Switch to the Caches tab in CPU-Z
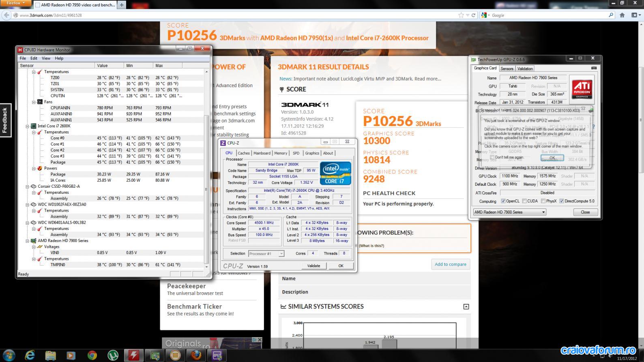 tap(244, 153)
